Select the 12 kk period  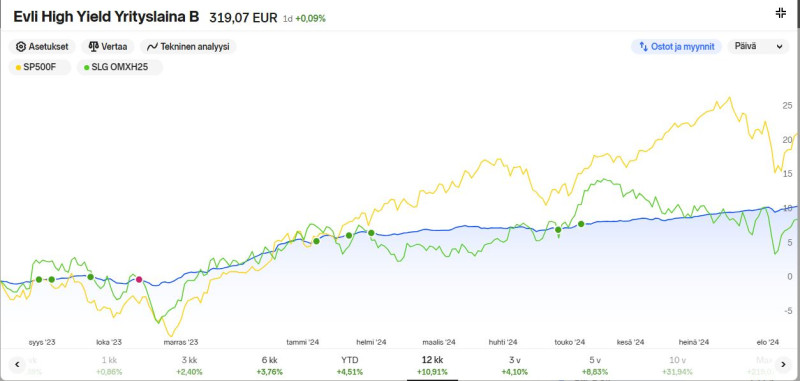pyautogui.click(x=432, y=365)
